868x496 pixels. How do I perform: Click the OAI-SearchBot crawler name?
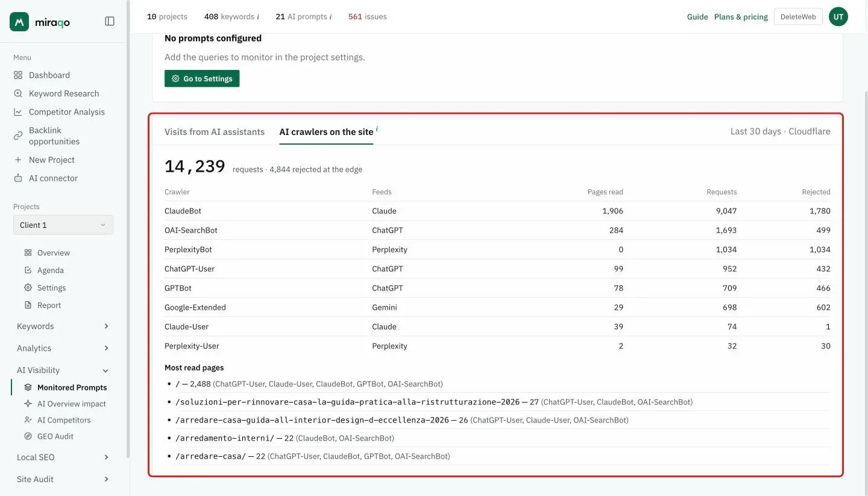[x=191, y=230]
